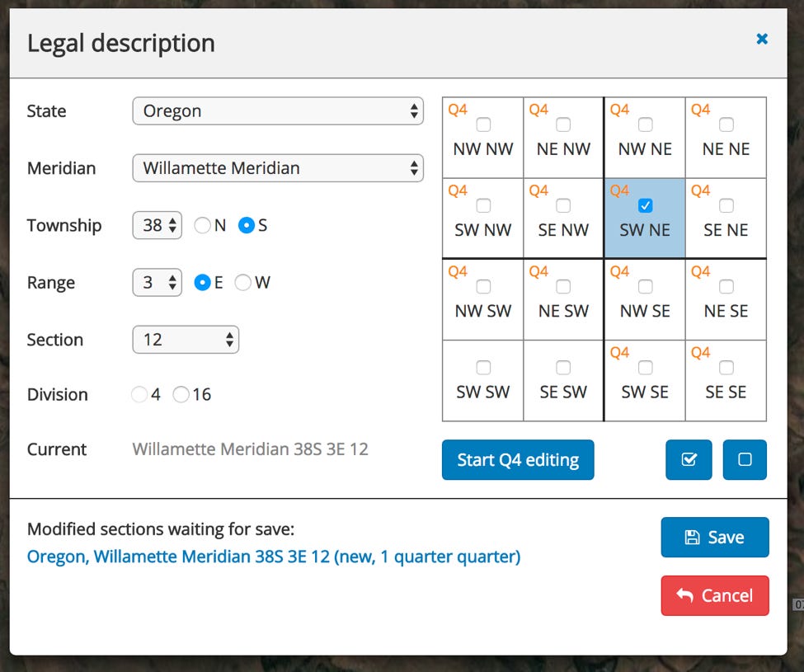This screenshot has height=672, width=804.
Task: Select Township N radio button
Action: click(202, 225)
